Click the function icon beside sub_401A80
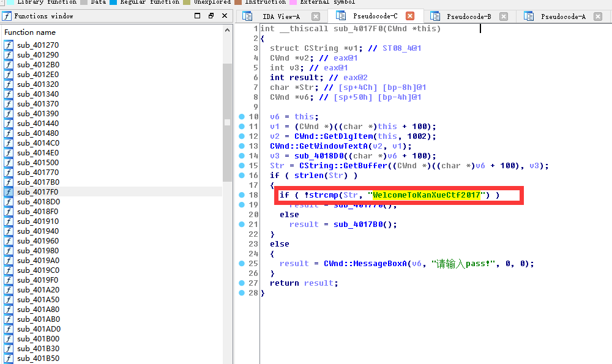 [9, 310]
